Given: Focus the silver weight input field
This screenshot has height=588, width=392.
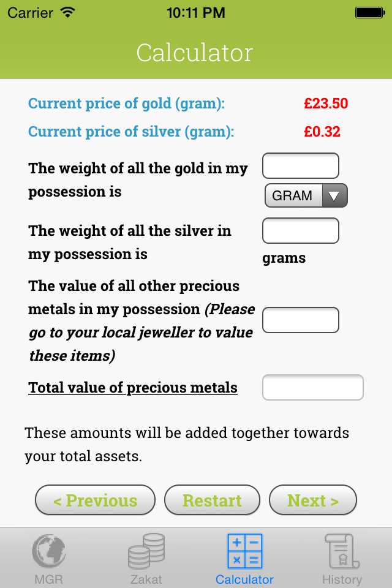Looking at the screenshot, I should 300,231.
